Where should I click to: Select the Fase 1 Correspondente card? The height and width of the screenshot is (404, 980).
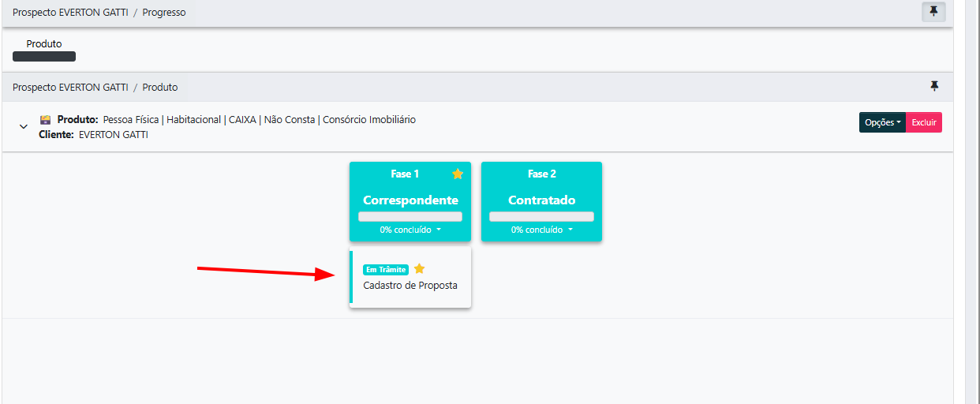(410, 201)
